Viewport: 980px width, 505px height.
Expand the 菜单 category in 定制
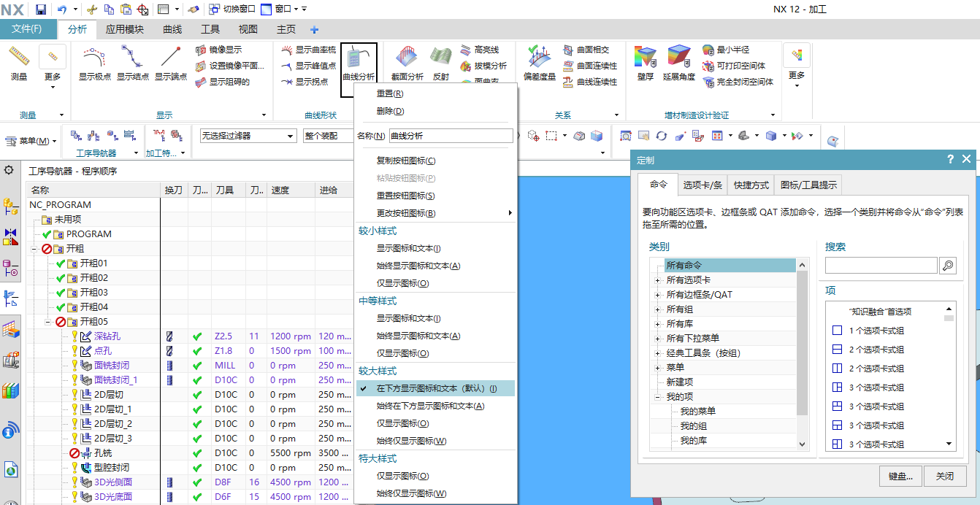(657, 368)
